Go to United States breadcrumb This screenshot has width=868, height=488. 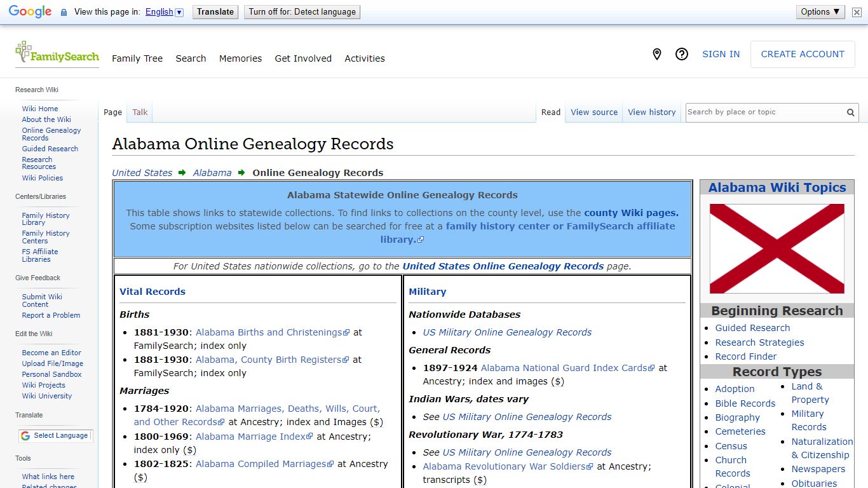(x=142, y=173)
